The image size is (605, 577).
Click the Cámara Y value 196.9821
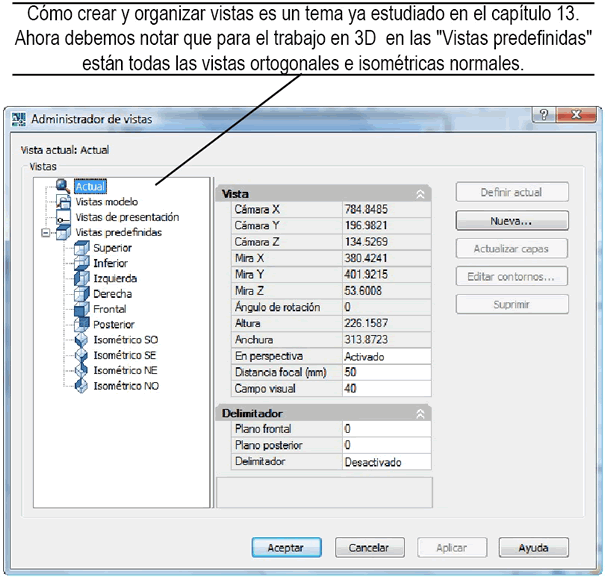(387, 225)
